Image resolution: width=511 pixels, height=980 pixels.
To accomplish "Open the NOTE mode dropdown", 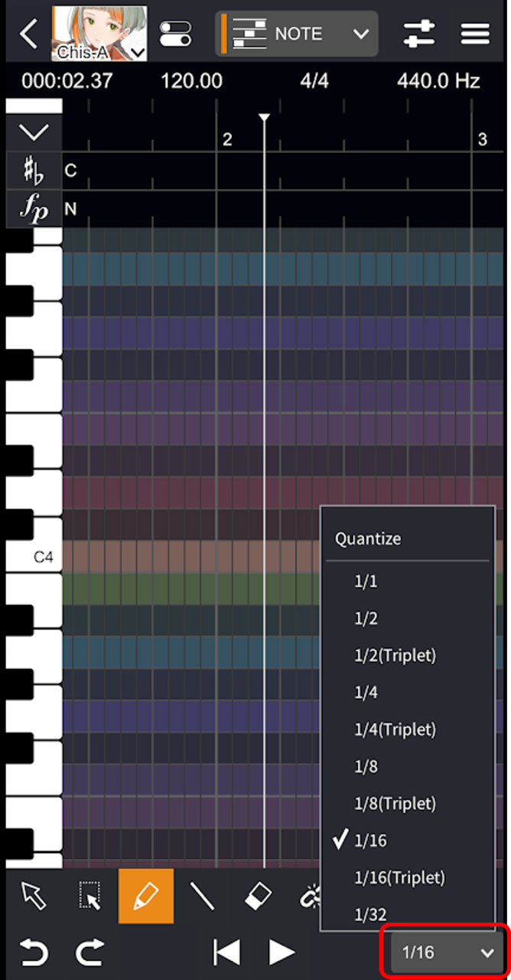I will pyautogui.click(x=298, y=34).
